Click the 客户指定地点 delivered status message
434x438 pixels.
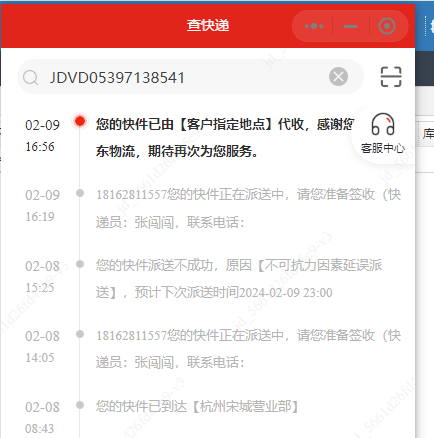point(225,138)
